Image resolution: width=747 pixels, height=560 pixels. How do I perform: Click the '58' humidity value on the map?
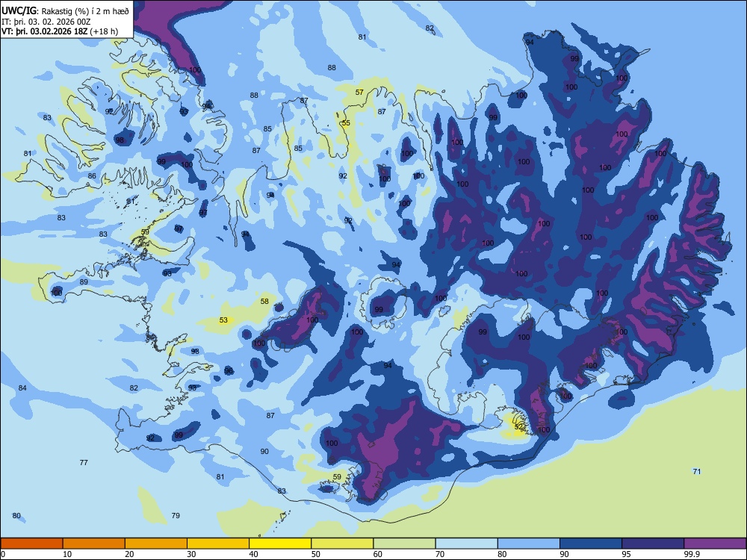click(264, 301)
